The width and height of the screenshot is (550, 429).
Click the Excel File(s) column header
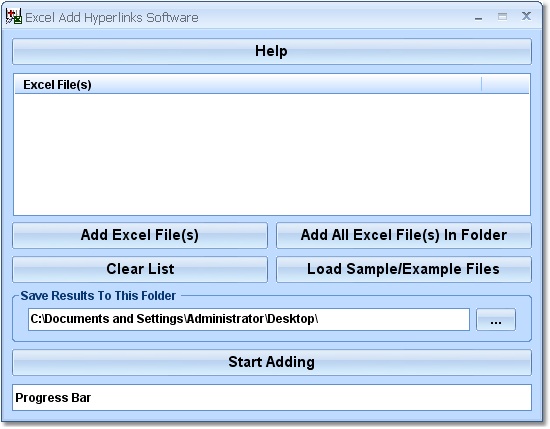tap(248, 85)
